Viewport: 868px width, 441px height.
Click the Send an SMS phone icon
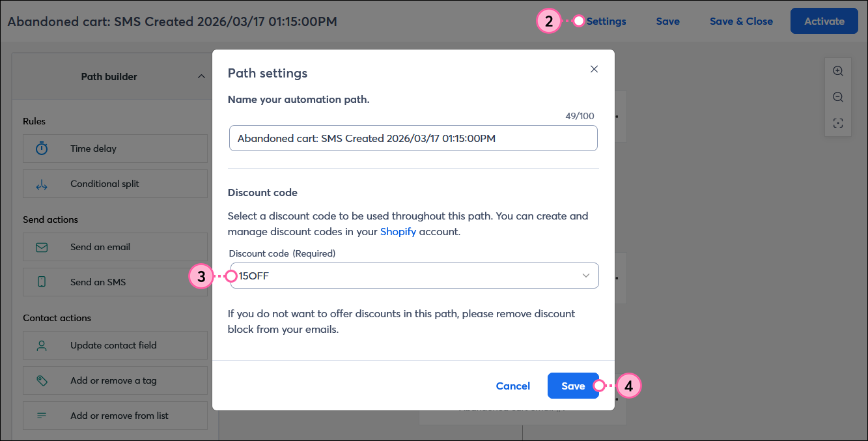41,281
